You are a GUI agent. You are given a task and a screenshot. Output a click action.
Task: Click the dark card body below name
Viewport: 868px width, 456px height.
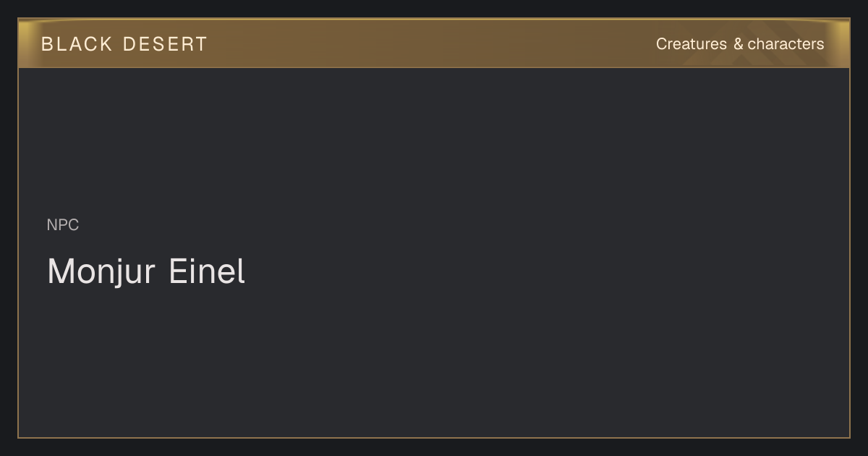434,362
